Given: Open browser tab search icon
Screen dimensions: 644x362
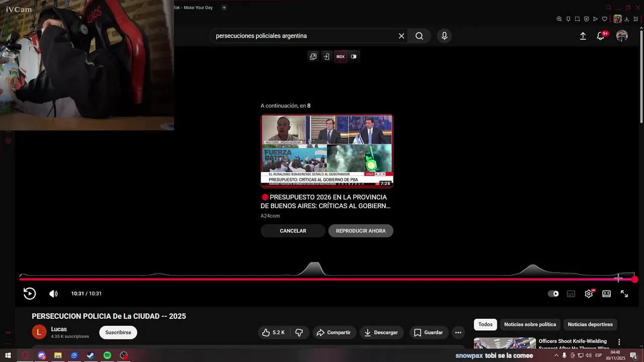Looking at the screenshot, I should (x=608, y=8).
